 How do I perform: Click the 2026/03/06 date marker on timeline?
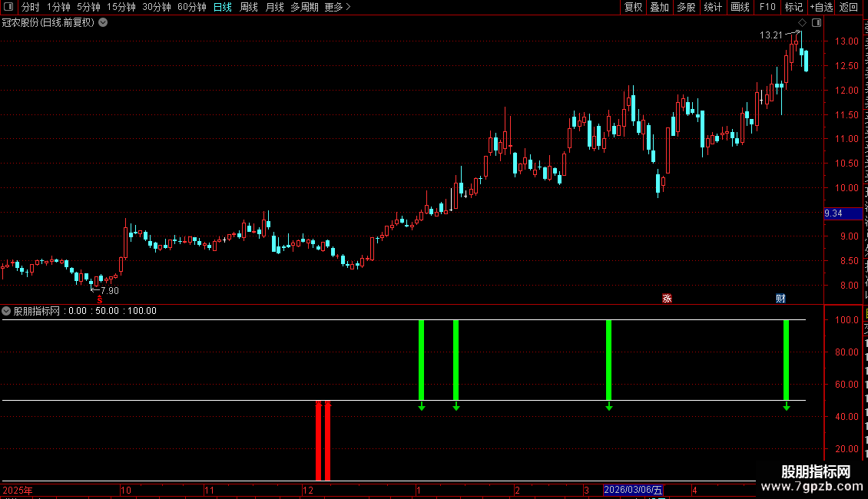tap(633, 490)
